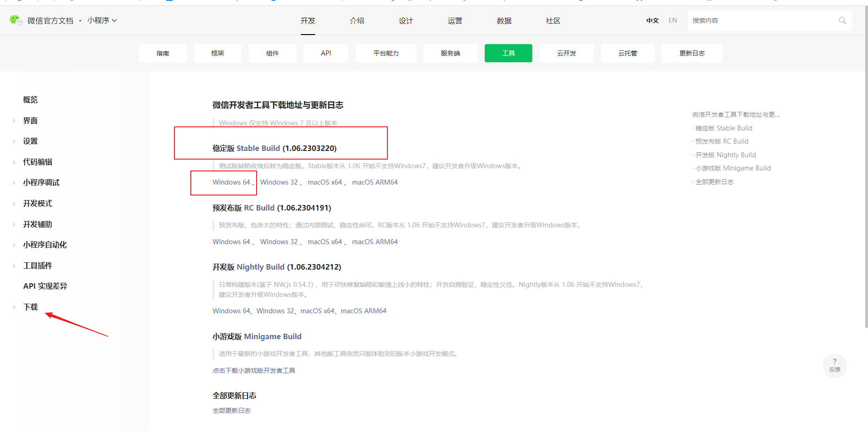Viewport: 868px width, 431px height.
Task: Open the 设计 top menu
Action: point(406,21)
